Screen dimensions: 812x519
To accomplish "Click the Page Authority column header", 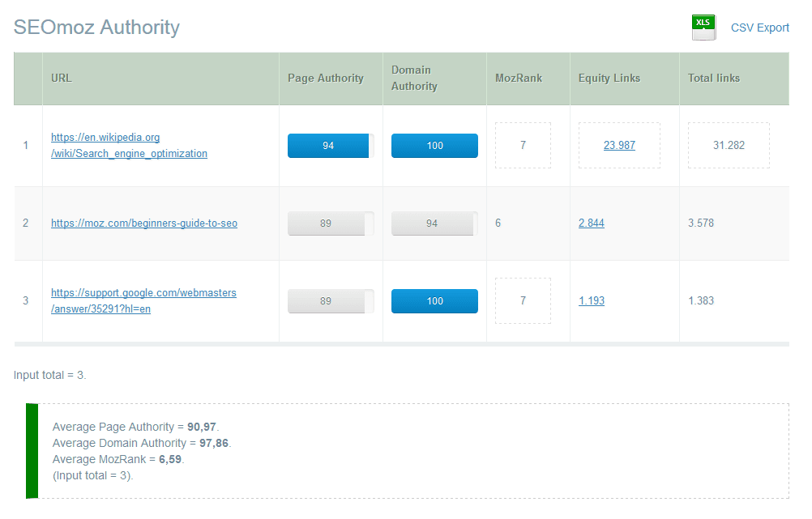I will (x=325, y=79).
